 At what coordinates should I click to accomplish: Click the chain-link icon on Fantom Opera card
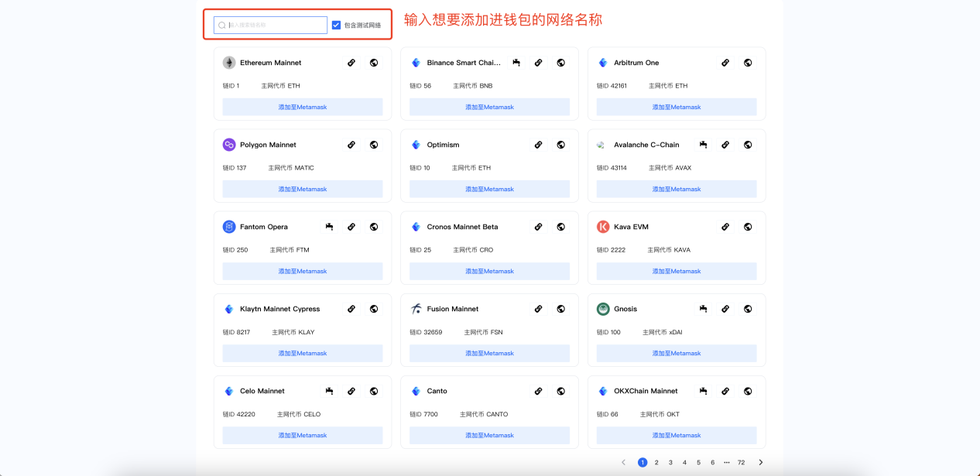pyautogui.click(x=351, y=227)
